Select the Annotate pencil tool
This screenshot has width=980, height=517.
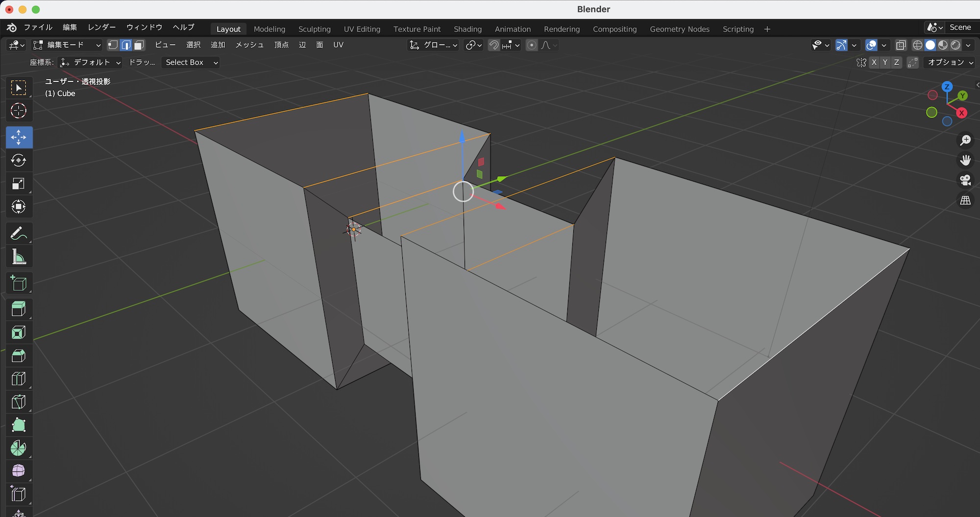19,234
